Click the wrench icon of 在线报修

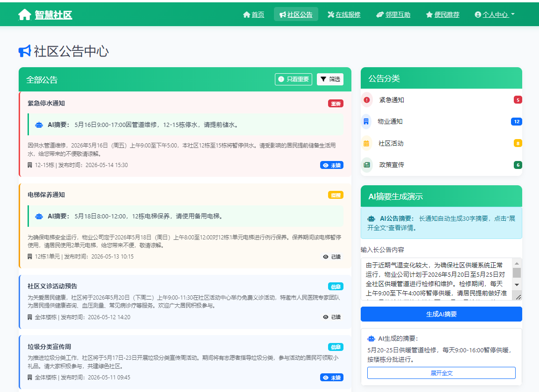(x=331, y=14)
